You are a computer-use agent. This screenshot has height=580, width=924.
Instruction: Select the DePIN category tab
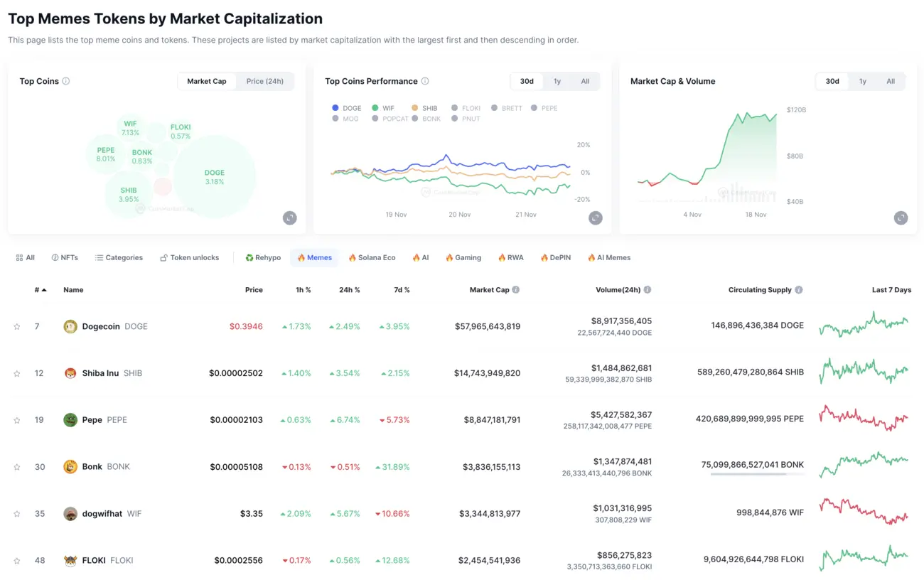click(555, 258)
